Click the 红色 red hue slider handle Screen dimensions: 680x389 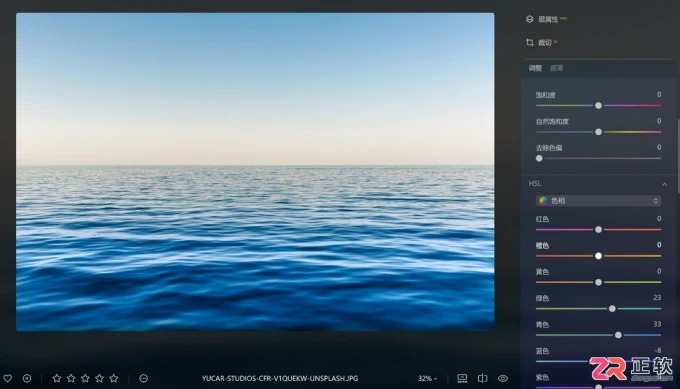[598, 229]
